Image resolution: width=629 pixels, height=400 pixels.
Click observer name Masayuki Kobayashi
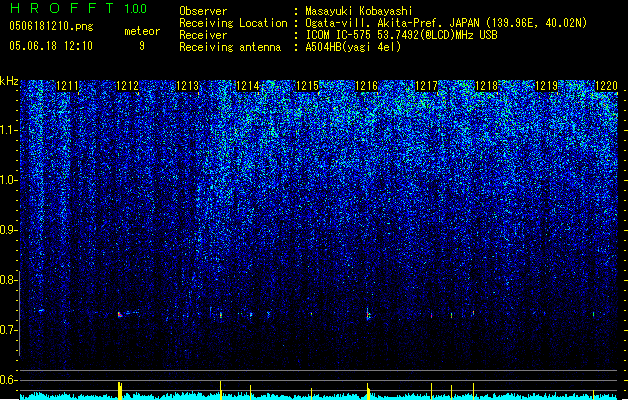(x=359, y=11)
